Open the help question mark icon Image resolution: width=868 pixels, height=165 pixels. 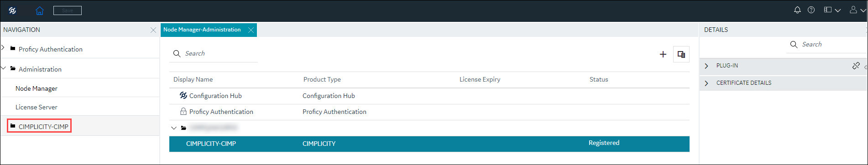pos(811,10)
